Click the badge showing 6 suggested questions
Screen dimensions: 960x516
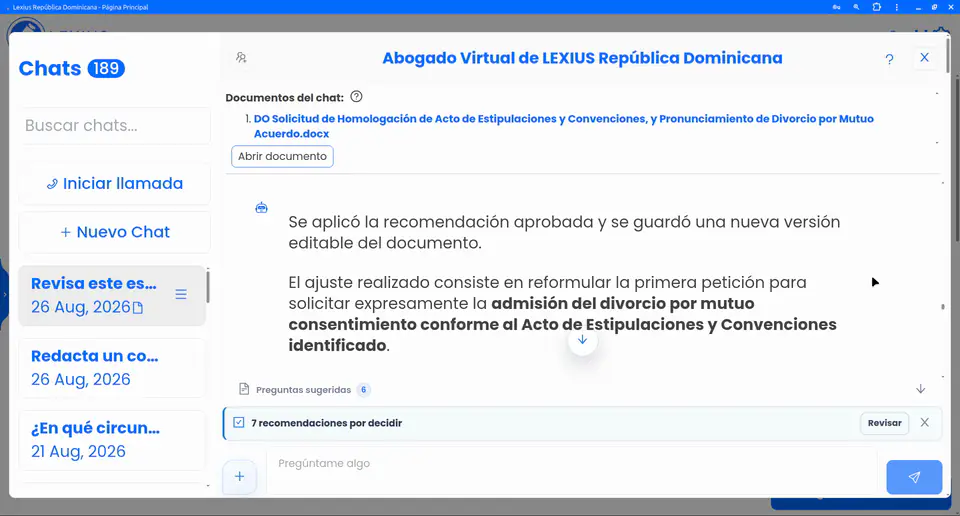tap(364, 390)
